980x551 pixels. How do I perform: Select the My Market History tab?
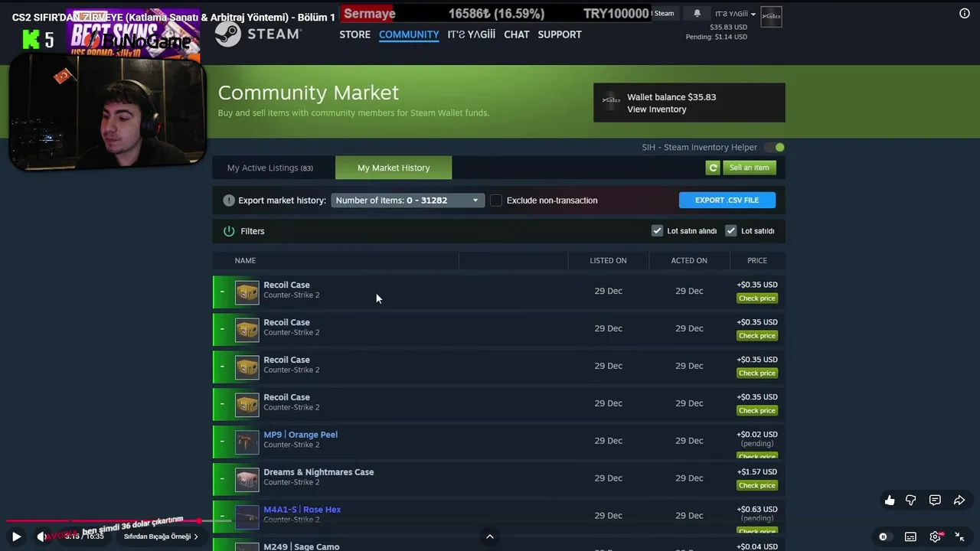click(x=394, y=168)
